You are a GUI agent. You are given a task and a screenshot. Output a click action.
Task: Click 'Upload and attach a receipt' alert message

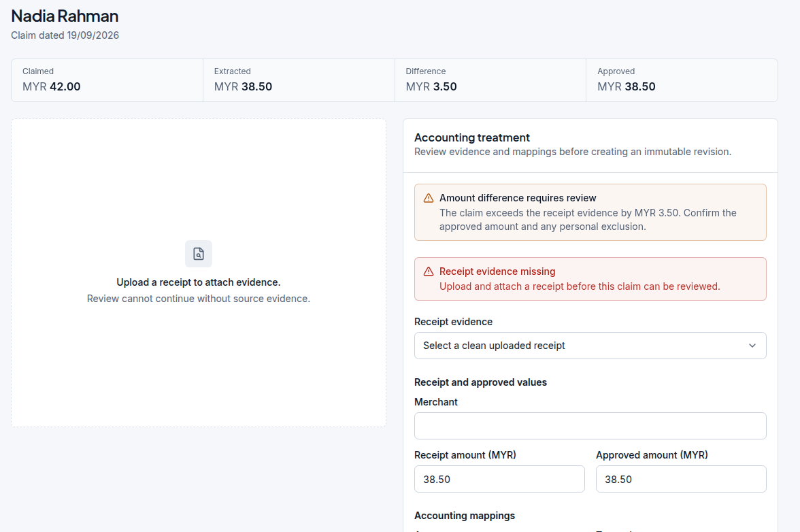[x=580, y=286]
